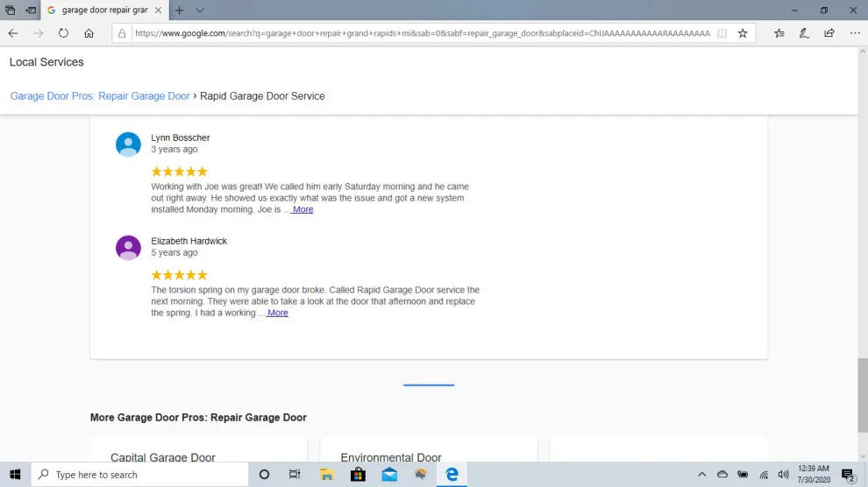Click the taskbar search box
The height and width of the screenshot is (487, 868).
click(x=139, y=474)
